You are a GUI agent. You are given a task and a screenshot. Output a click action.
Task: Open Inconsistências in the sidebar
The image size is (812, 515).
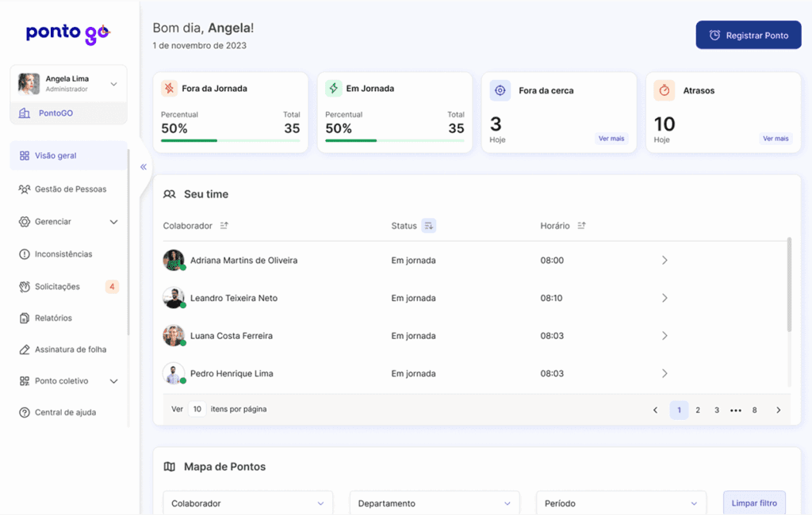[x=63, y=254]
